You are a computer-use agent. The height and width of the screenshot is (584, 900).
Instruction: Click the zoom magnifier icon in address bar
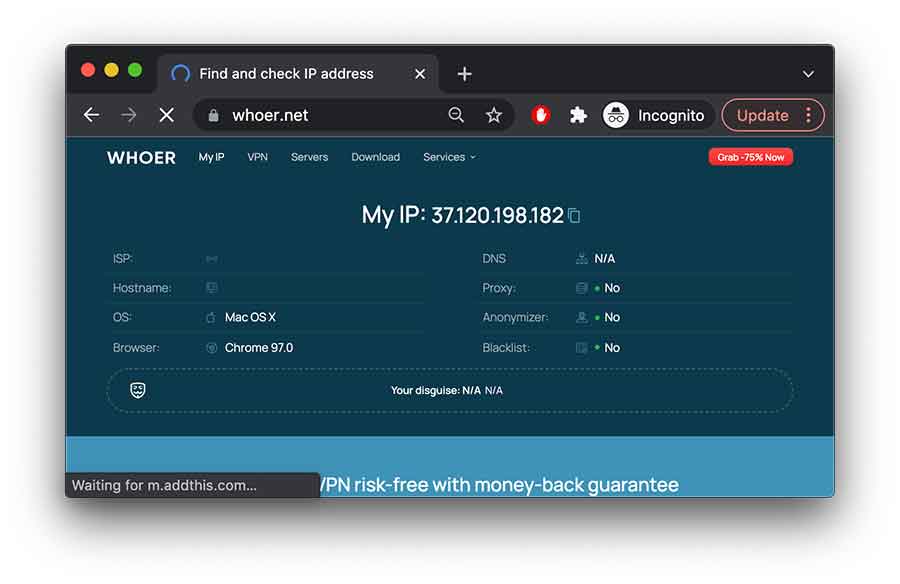(456, 115)
